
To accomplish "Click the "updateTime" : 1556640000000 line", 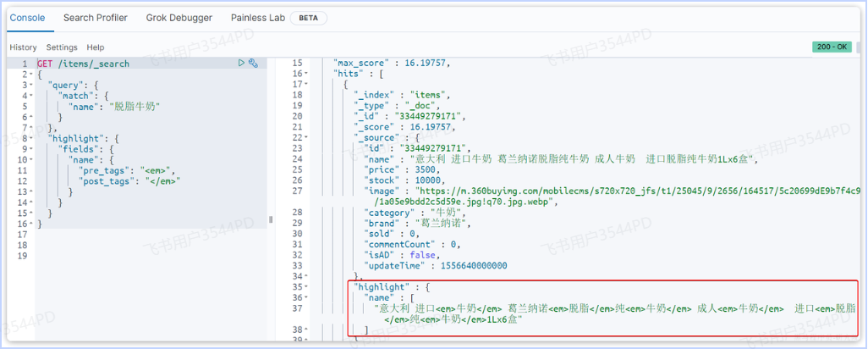I will (x=437, y=266).
